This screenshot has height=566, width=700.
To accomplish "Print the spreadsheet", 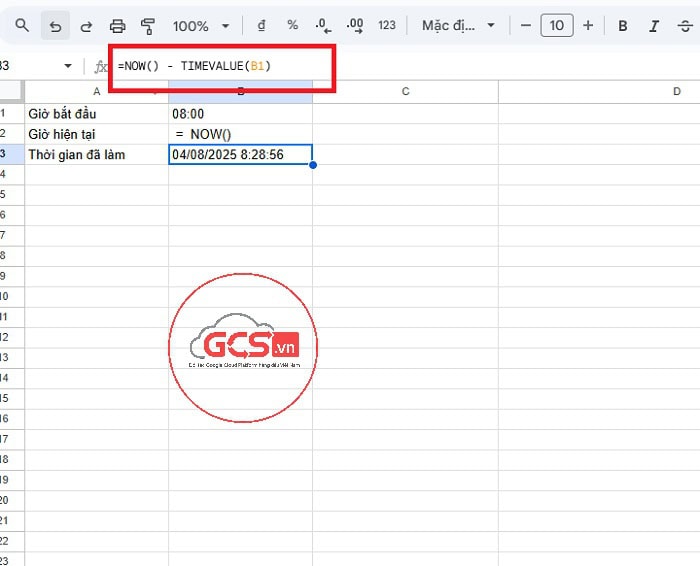I will point(118,25).
